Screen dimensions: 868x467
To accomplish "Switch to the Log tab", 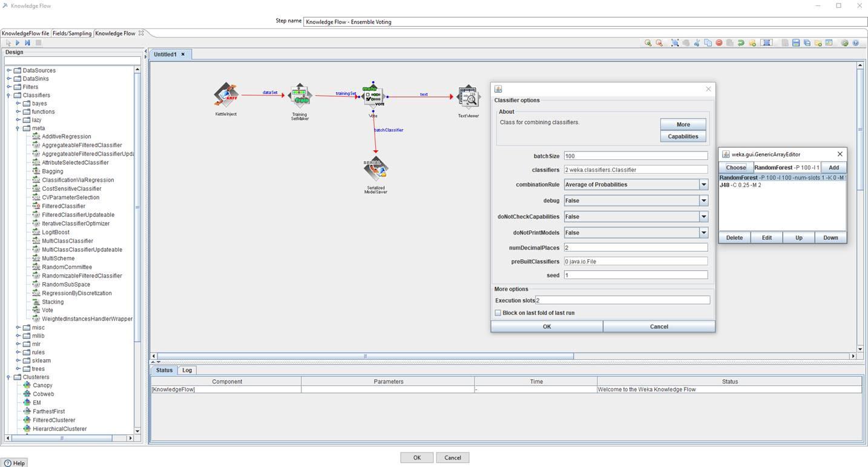I will tap(186, 369).
